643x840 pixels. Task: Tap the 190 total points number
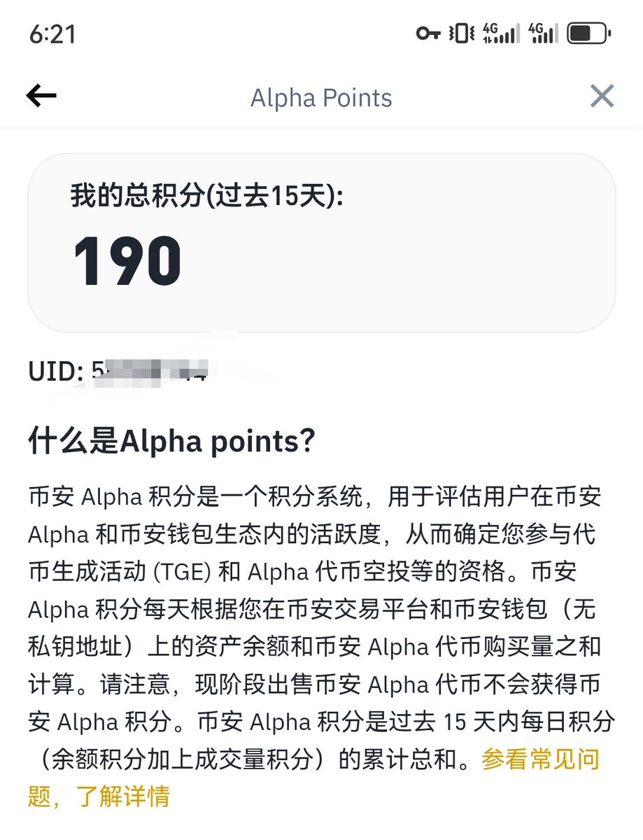coord(127,262)
